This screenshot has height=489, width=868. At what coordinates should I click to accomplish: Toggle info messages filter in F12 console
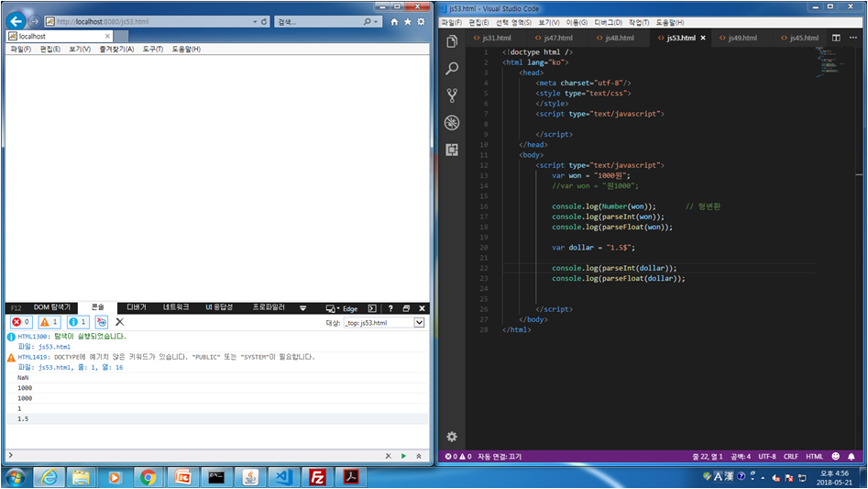click(x=78, y=322)
